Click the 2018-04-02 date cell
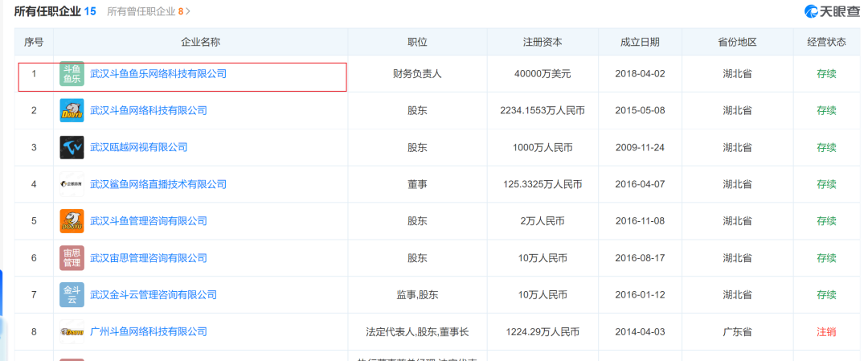This screenshot has width=868, height=361. (x=640, y=74)
